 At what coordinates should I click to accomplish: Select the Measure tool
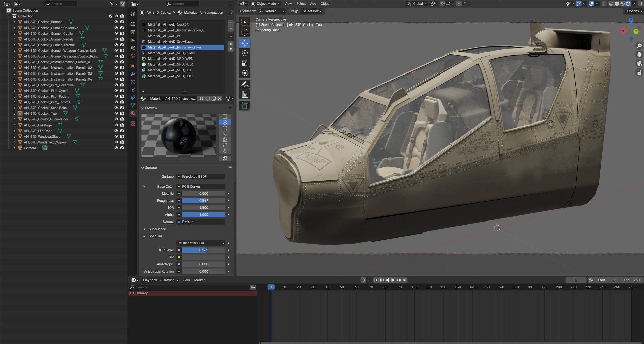click(x=245, y=95)
